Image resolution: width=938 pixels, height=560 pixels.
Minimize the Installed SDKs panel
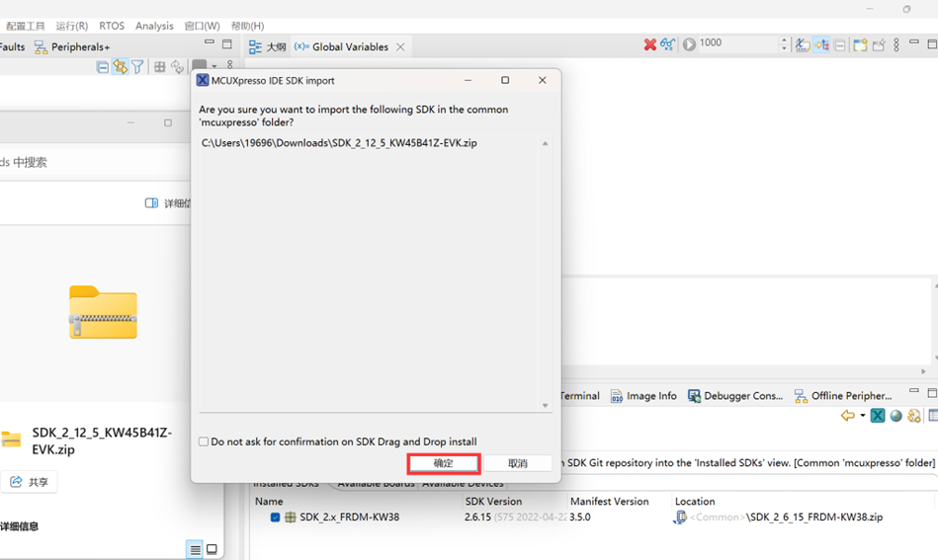click(914, 391)
